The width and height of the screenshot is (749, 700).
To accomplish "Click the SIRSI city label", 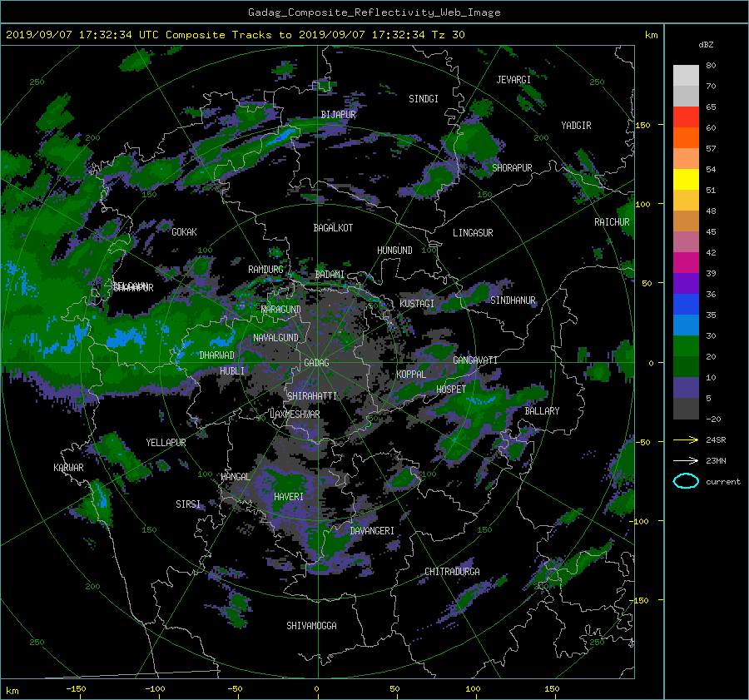I will click(188, 504).
